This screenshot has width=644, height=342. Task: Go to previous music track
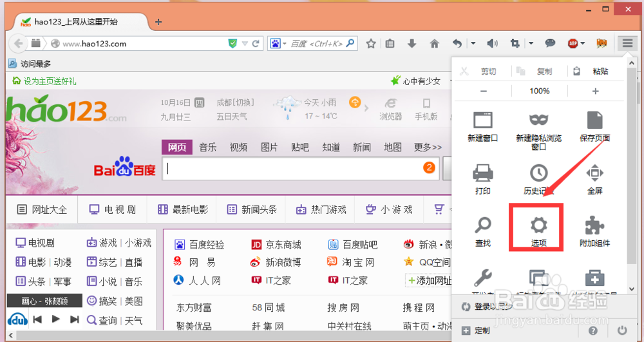(37, 319)
